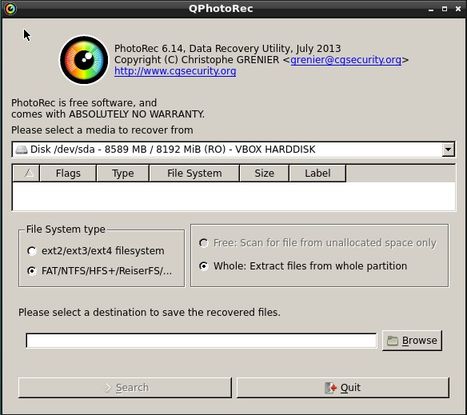Maximize the QPhotoRec window
The width and height of the screenshot is (467, 415).
tap(444, 9)
